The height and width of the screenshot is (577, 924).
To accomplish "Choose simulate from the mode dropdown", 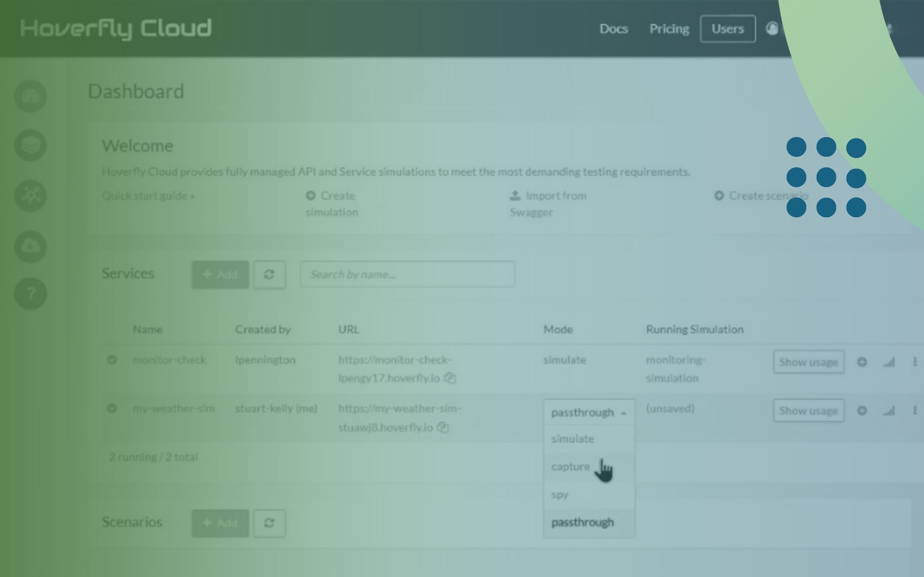I will [572, 439].
